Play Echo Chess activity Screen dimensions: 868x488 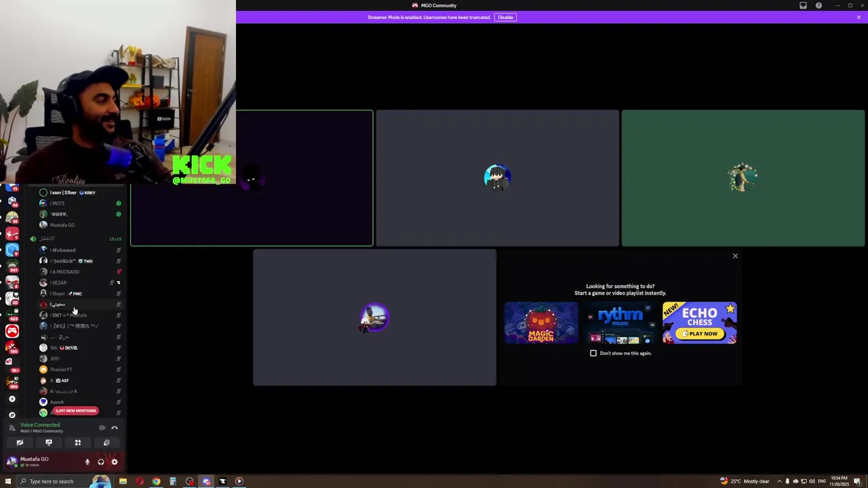coord(700,323)
